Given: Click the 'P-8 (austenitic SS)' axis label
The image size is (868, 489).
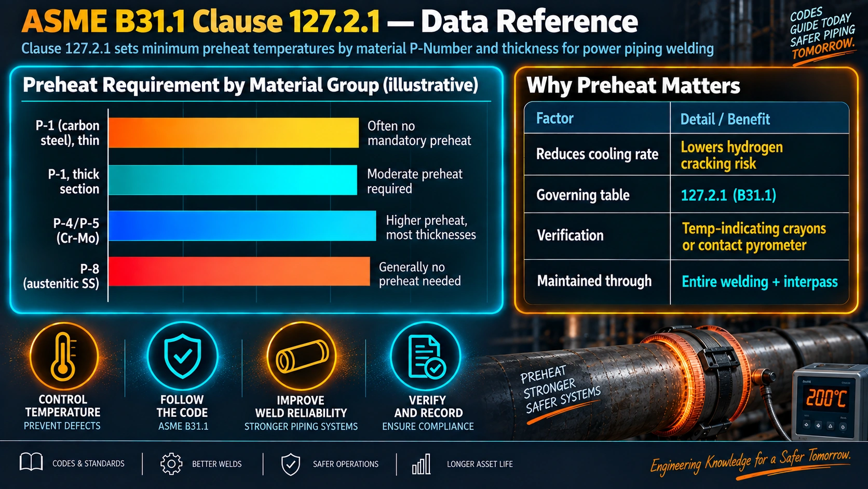Looking at the screenshot, I should (61, 276).
